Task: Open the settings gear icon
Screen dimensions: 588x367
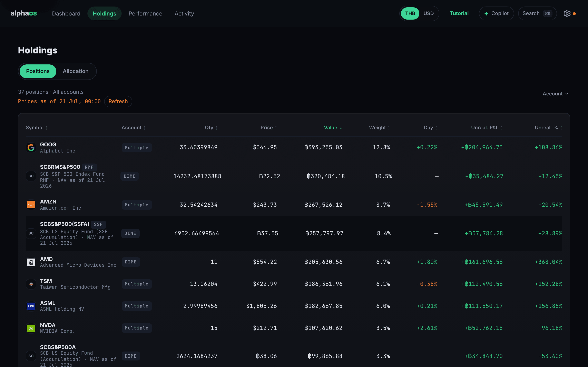Action: point(567,14)
